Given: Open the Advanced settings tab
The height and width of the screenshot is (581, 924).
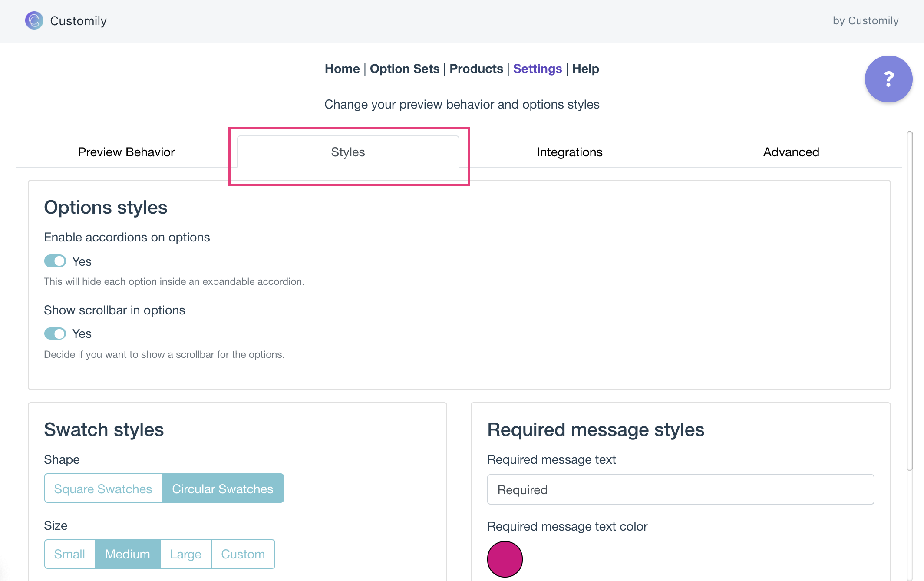Looking at the screenshot, I should point(791,152).
